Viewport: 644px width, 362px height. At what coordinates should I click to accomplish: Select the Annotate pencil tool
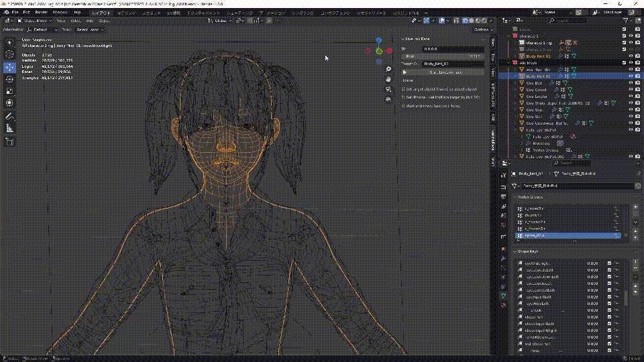point(10,115)
